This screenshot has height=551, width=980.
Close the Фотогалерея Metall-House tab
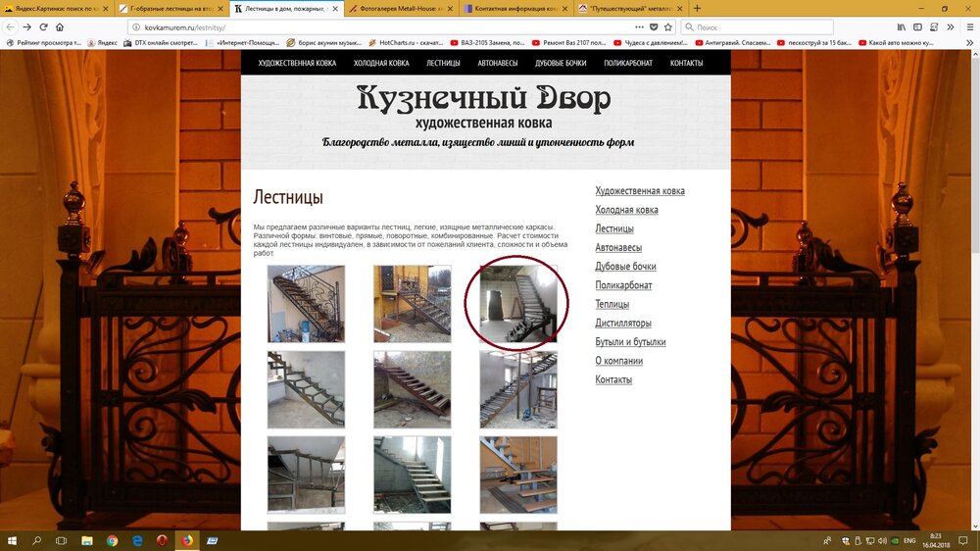pos(450,9)
